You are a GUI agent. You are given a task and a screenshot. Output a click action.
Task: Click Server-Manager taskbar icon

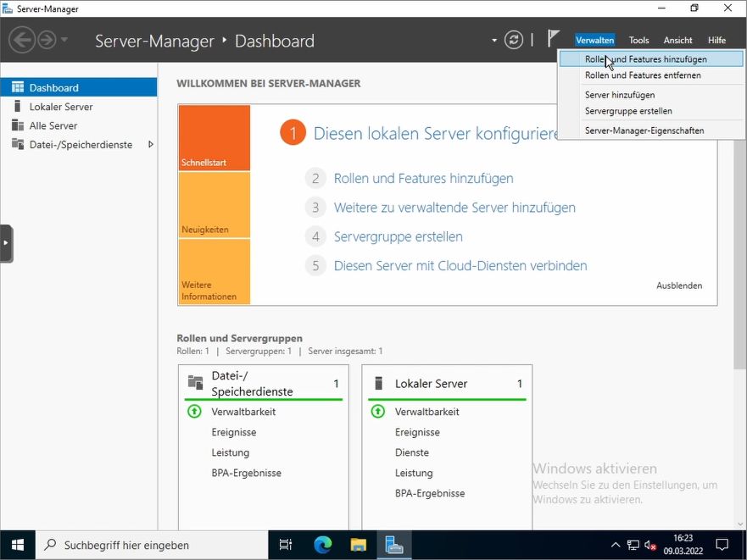point(394,545)
